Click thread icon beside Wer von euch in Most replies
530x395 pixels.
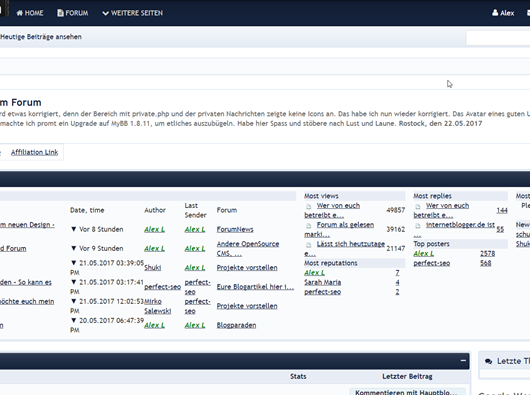pyautogui.click(x=418, y=206)
